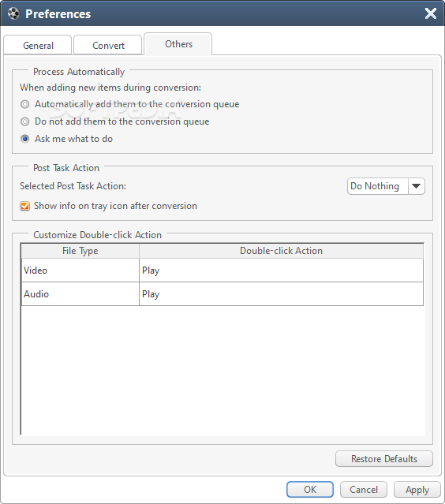Select the Audio file type cell

(80, 294)
